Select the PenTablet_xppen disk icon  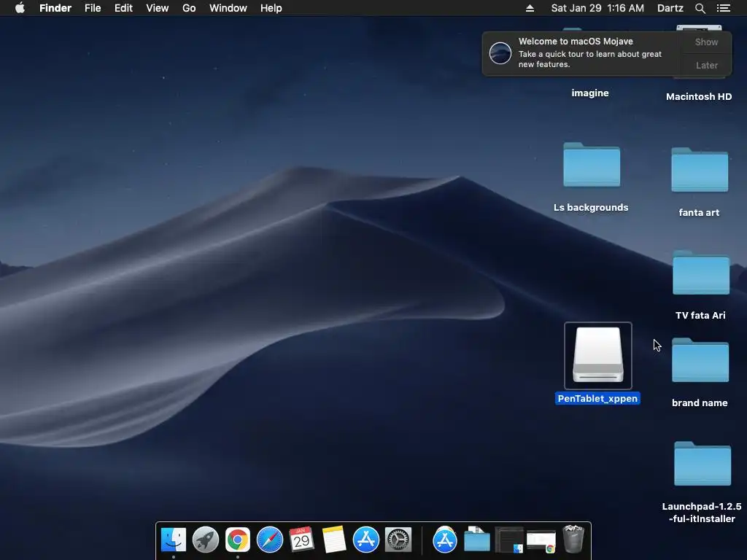[x=598, y=355]
